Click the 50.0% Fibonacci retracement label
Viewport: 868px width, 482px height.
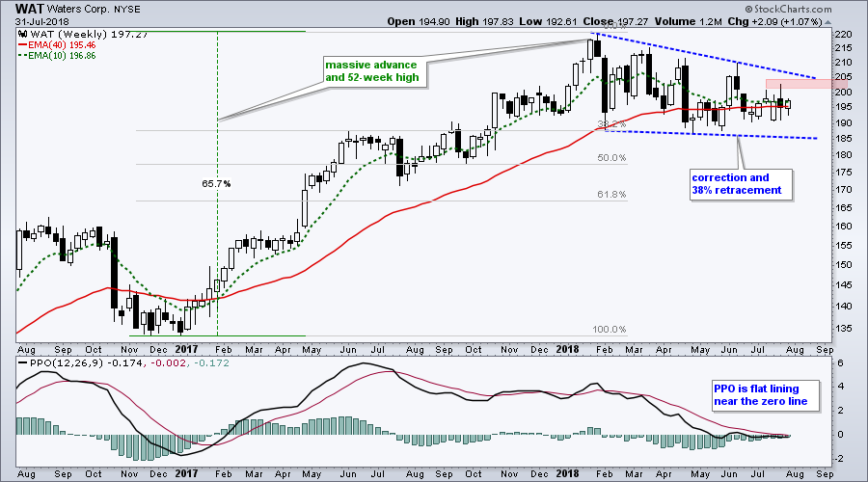click(x=611, y=158)
